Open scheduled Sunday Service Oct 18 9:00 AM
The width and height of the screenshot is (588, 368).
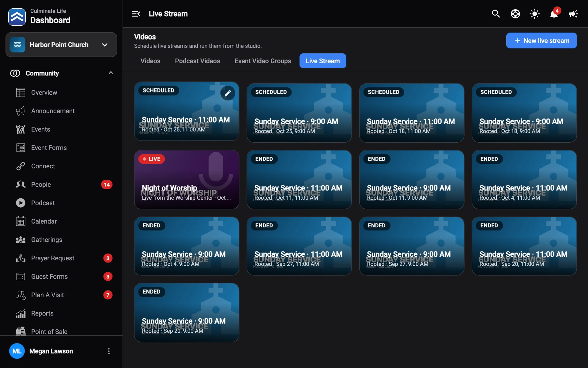tap(524, 113)
